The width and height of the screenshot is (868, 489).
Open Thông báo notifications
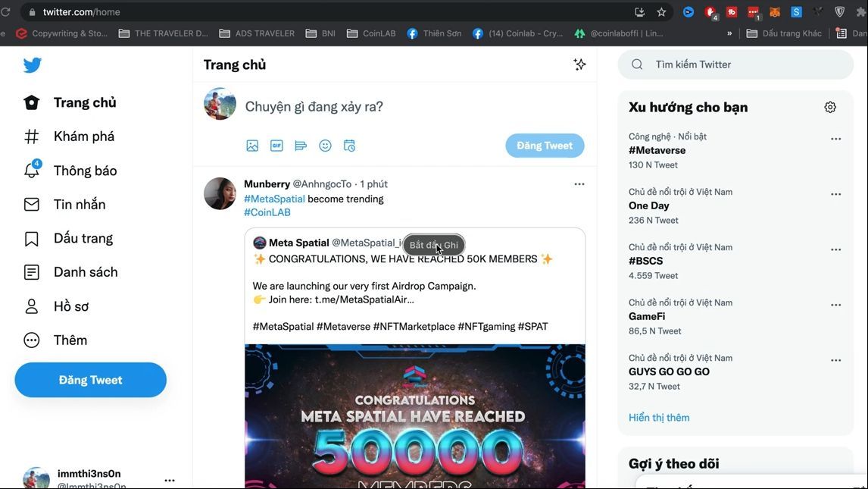[x=70, y=171]
